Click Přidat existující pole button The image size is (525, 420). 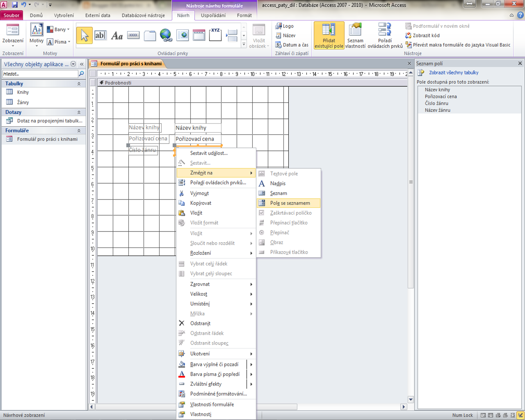point(329,36)
